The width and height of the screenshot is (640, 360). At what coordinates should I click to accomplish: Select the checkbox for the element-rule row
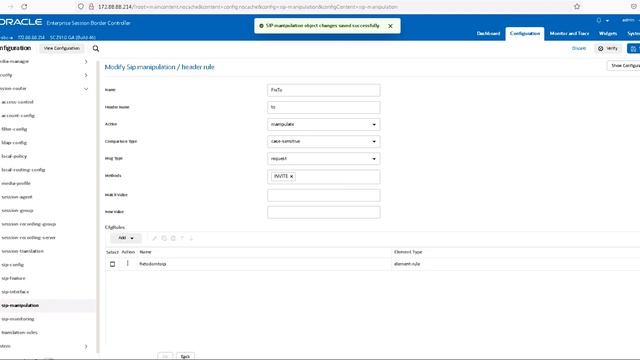coord(113,264)
